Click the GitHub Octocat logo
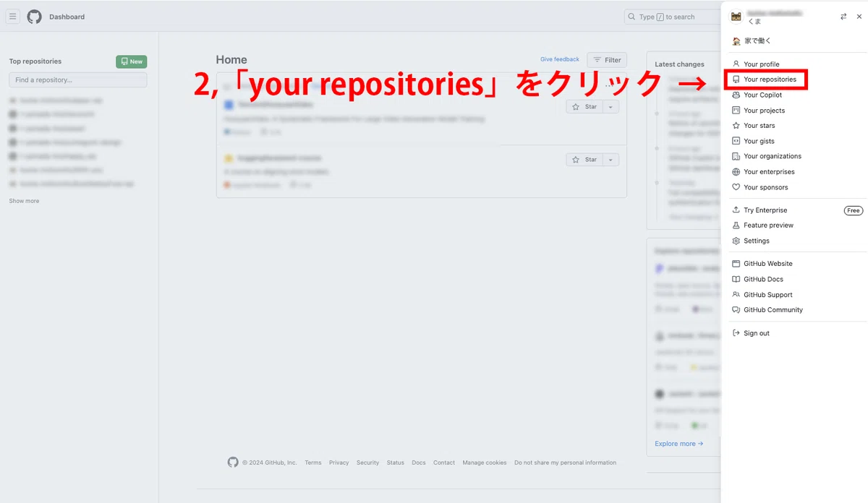The image size is (868, 503). pos(34,17)
